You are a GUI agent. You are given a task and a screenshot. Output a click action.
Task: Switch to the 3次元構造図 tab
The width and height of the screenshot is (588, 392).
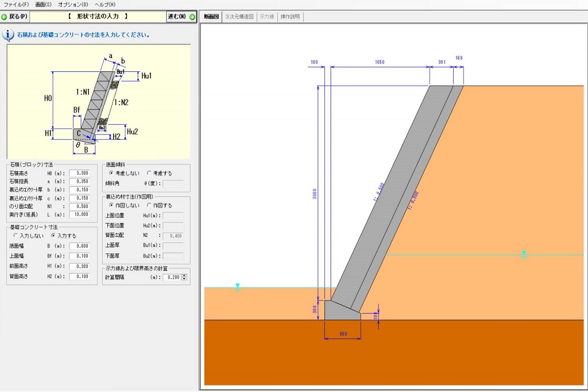[239, 17]
